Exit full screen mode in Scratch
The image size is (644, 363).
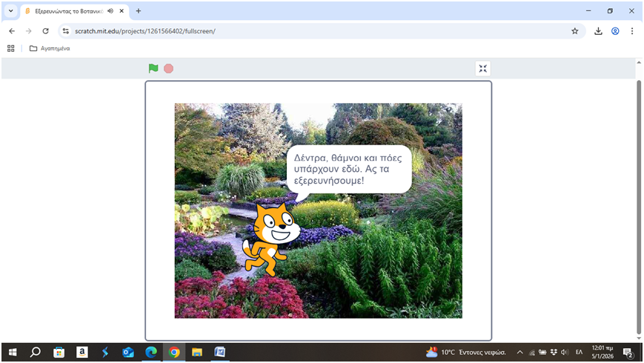[482, 69]
